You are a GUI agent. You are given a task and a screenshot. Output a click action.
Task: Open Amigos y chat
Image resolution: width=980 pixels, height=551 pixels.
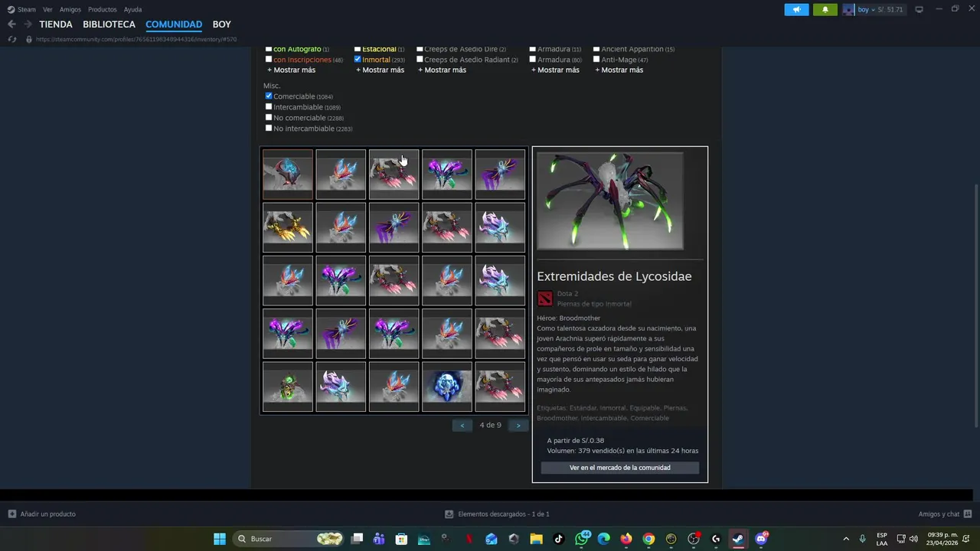[x=939, y=514]
